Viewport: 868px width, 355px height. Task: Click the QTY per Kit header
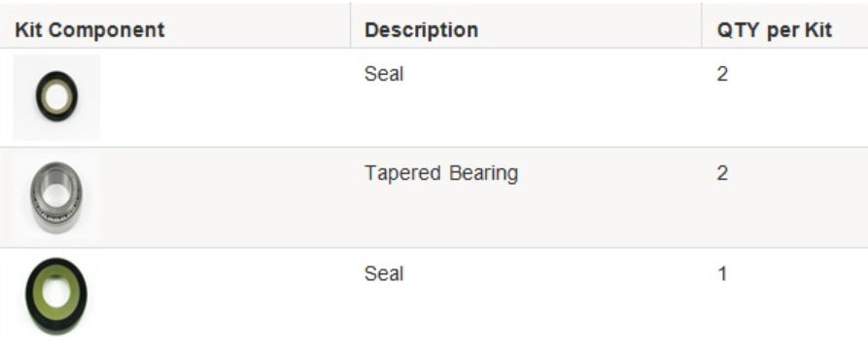pos(774,30)
